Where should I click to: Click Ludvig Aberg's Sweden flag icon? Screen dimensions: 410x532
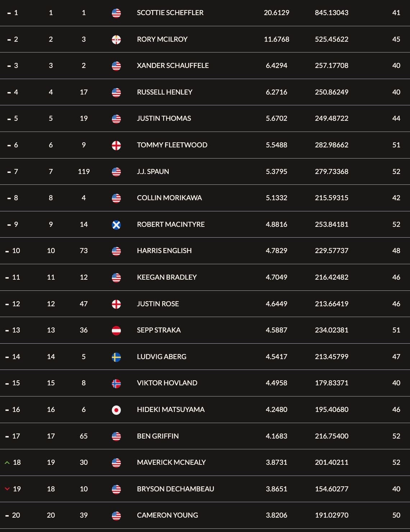(x=116, y=357)
